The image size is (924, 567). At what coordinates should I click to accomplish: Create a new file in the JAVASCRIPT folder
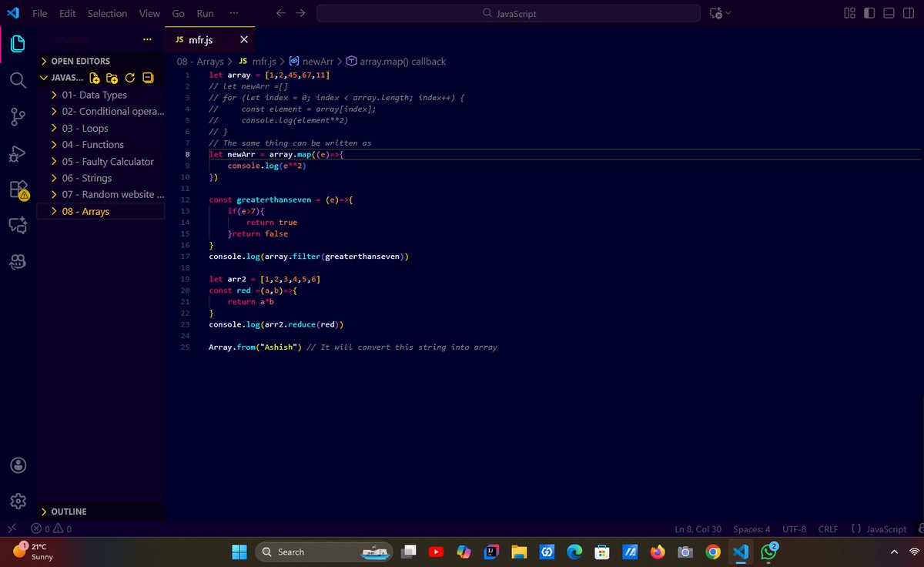coord(93,77)
